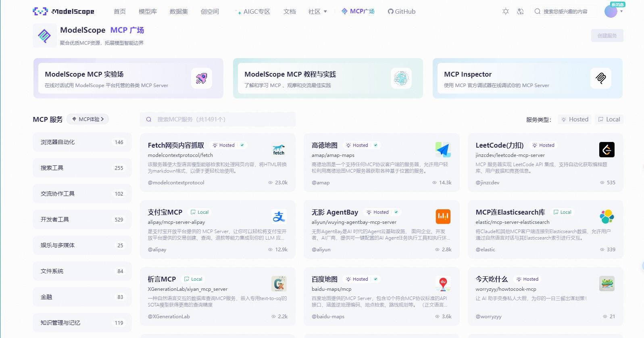The width and height of the screenshot is (644, 338).
Task: Click the 今天吃什么 food logo
Action: pos(607,284)
